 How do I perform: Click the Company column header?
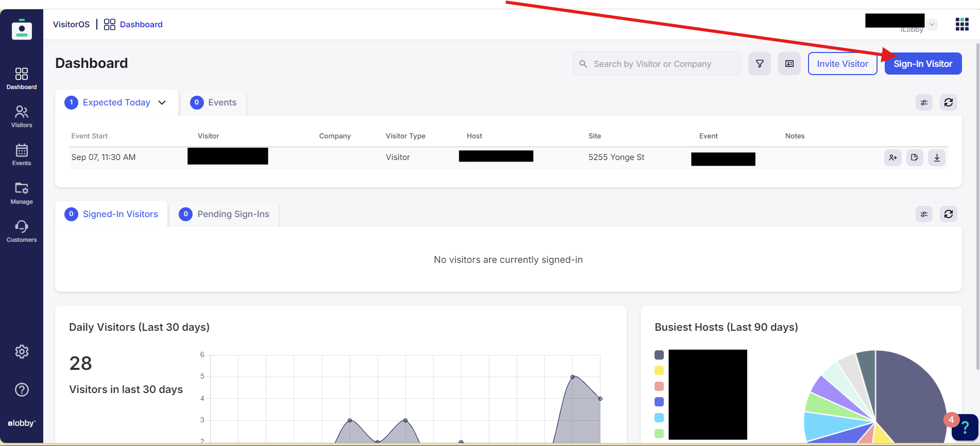coord(335,136)
